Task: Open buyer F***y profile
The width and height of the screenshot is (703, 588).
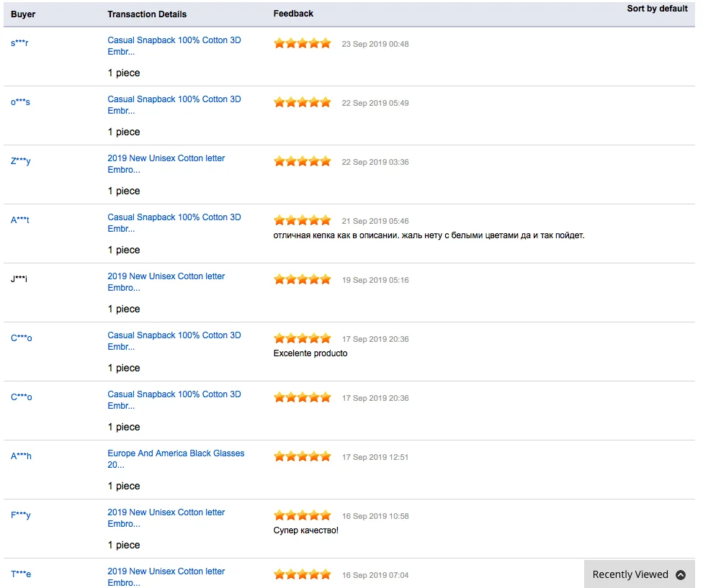Action: pyautogui.click(x=21, y=515)
